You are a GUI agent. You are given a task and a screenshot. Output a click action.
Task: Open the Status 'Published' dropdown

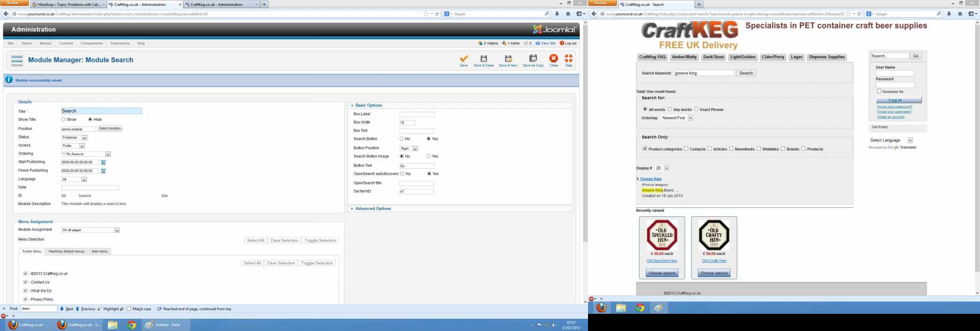point(74,138)
